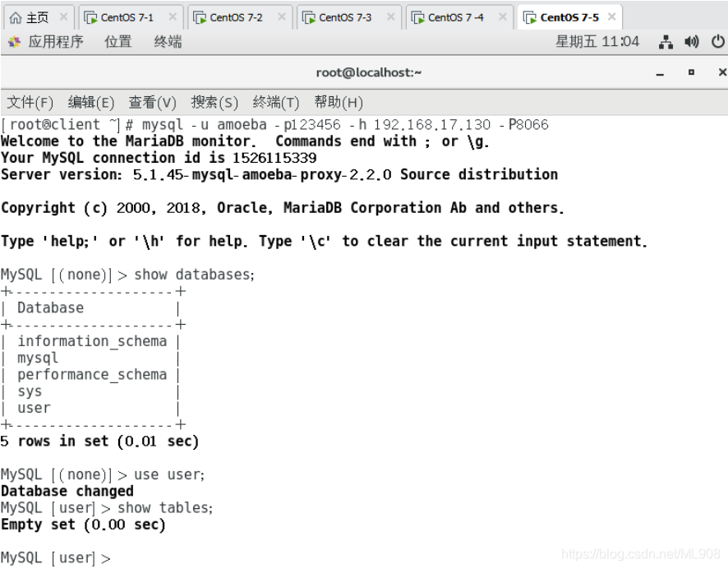Click the power button icon
This screenshot has height=569, width=728.
click(718, 42)
